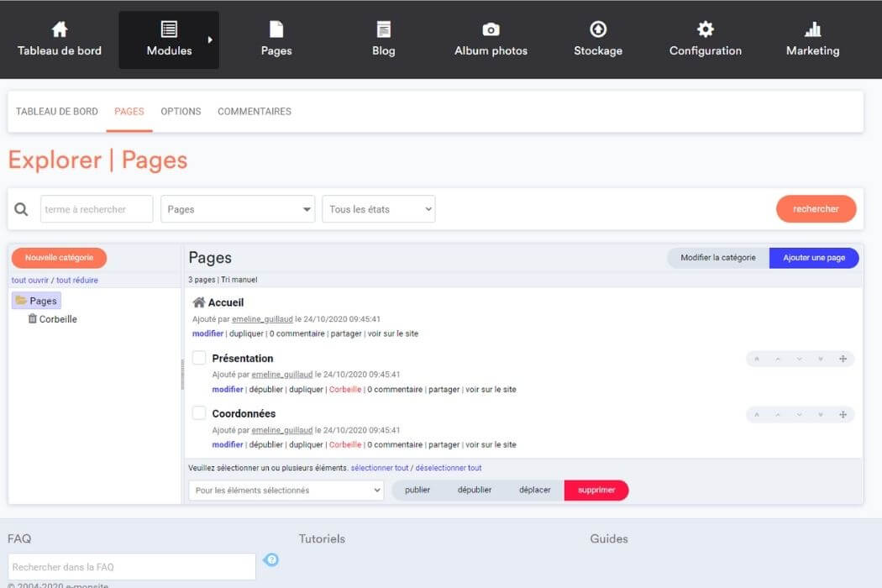Screen dimensions: 882x588
Task: Open the Tableau de bord home icon
Action: click(58, 28)
